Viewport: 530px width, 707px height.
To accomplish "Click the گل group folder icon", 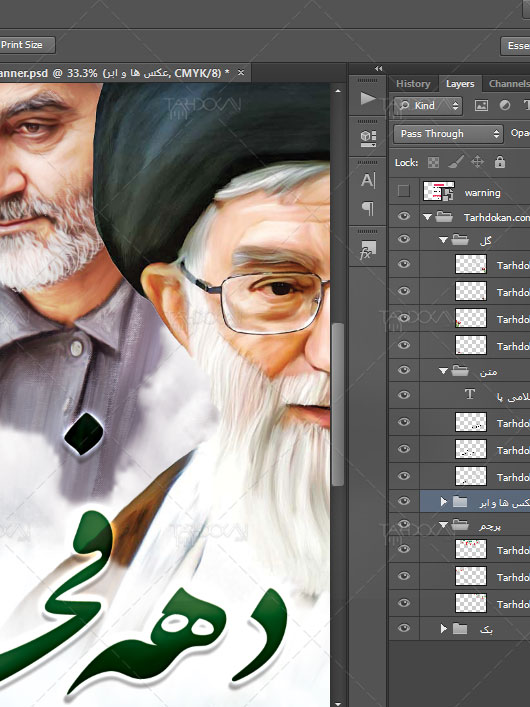I will [460, 239].
